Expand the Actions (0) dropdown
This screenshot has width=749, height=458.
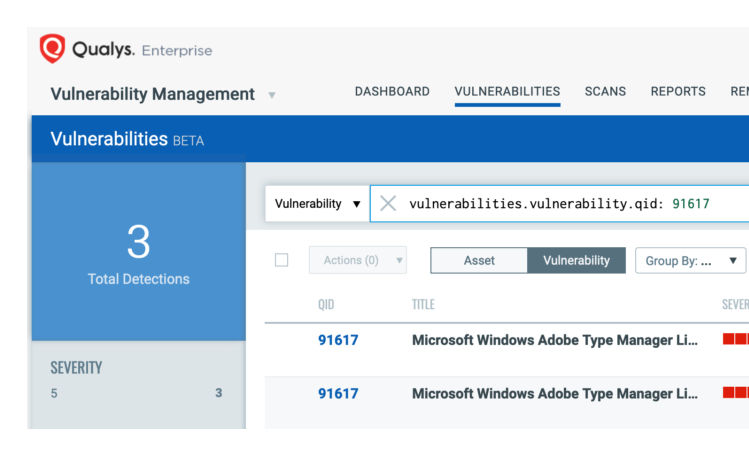pyautogui.click(x=357, y=260)
